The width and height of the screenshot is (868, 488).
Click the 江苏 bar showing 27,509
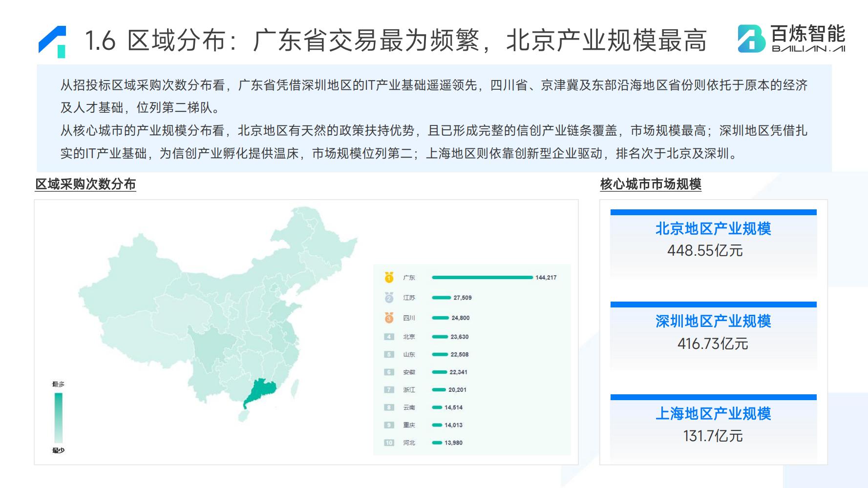[442, 298]
